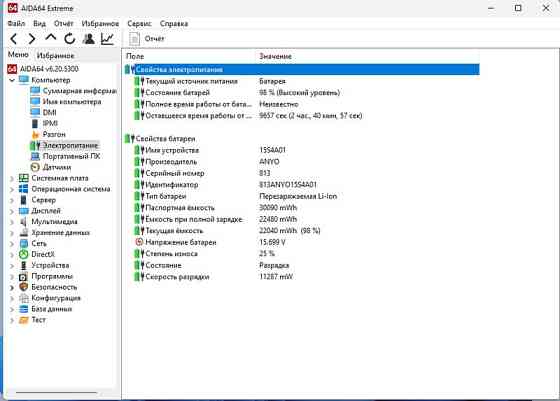Image resolution: width=560 pixels, height=401 pixels.
Task: Collapse the Компьютер tree node
Action: tap(12, 80)
